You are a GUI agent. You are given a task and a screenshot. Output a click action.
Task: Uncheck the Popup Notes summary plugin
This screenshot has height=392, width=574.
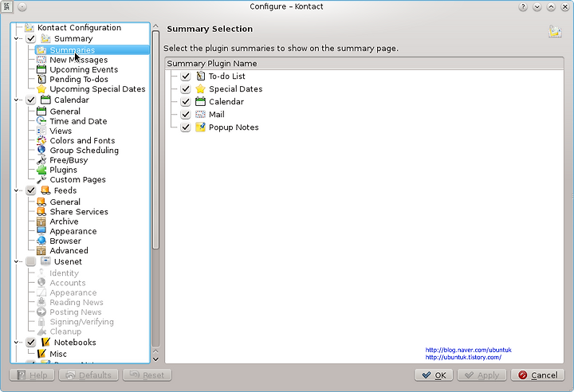pos(186,127)
